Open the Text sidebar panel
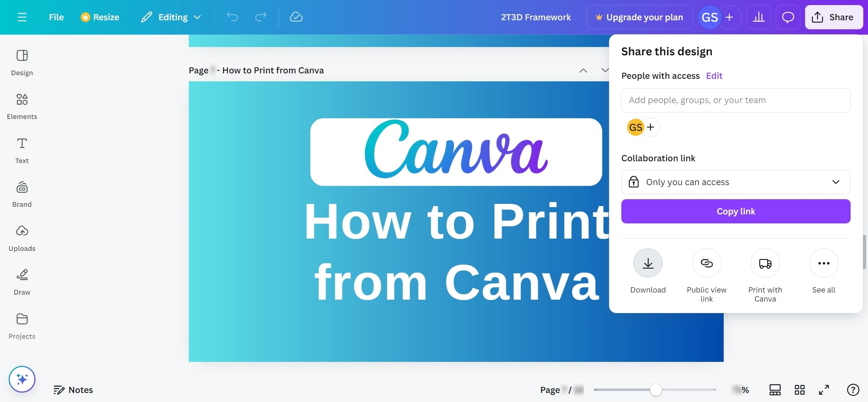 (22, 151)
